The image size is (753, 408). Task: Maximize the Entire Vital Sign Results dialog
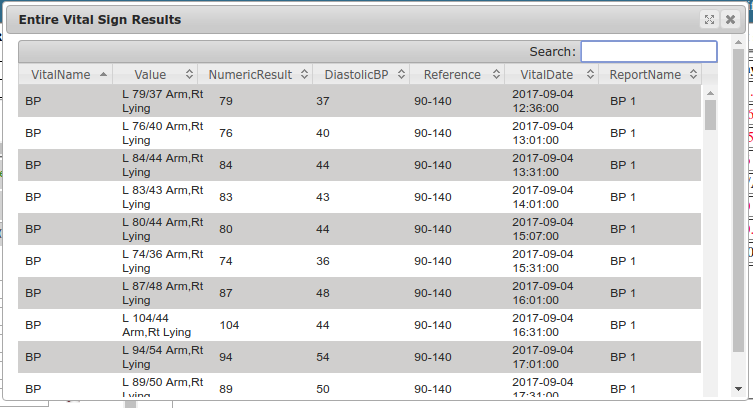(x=709, y=19)
